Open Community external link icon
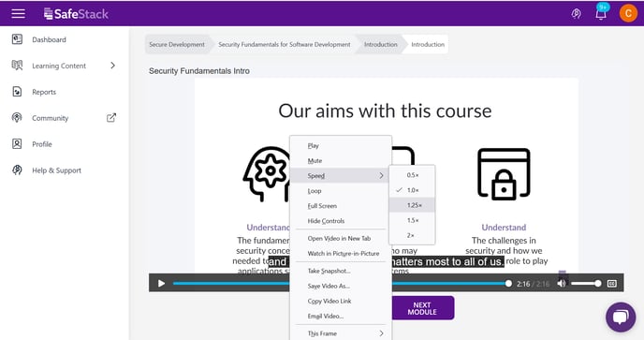The width and height of the screenshot is (644, 340). click(111, 118)
